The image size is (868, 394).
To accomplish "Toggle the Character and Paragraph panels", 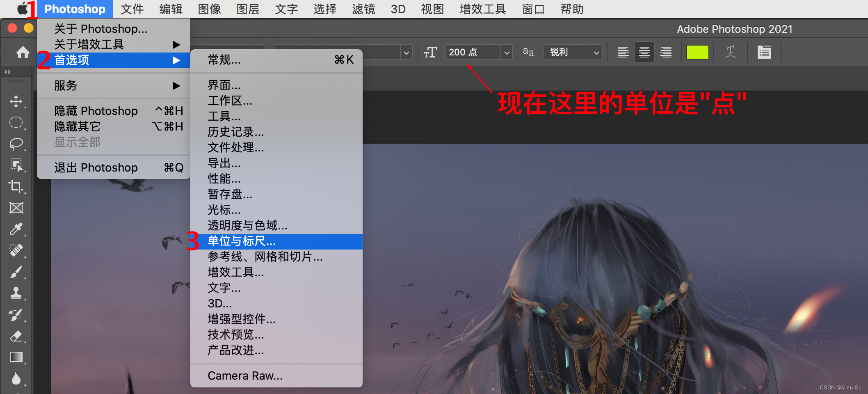I will [764, 52].
